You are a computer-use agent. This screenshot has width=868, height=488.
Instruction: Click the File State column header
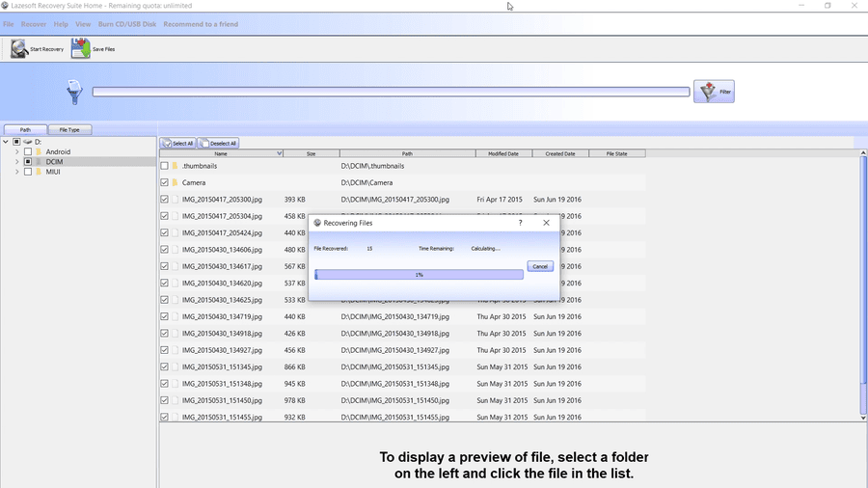[616, 153]
